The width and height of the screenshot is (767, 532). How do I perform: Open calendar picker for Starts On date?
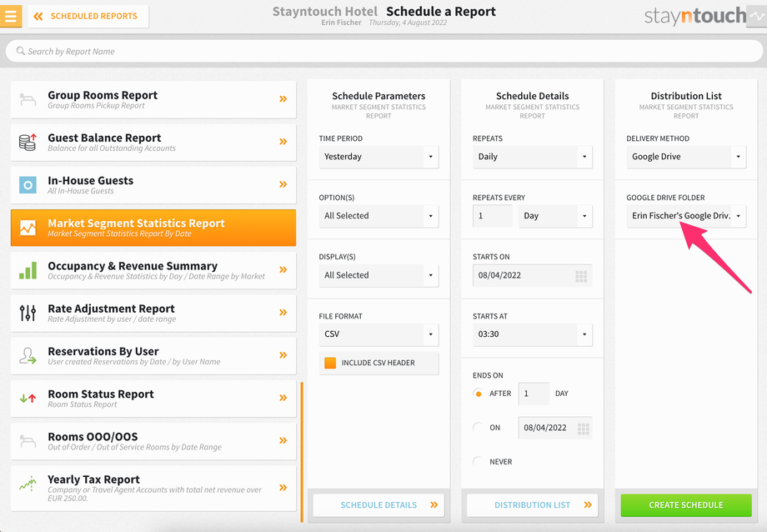point(581,277)
